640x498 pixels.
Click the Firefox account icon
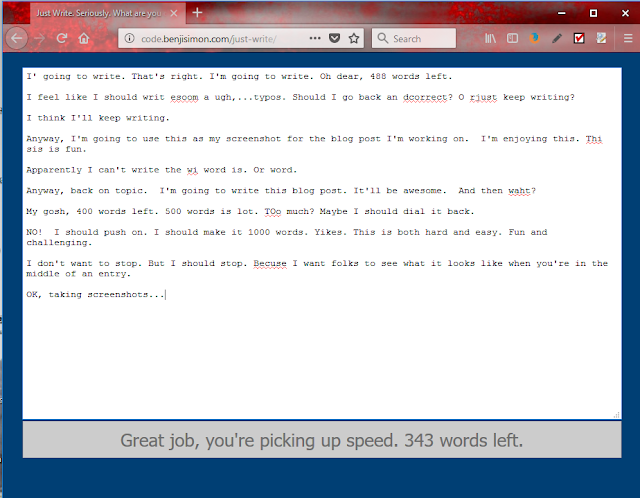click(534, 38)
